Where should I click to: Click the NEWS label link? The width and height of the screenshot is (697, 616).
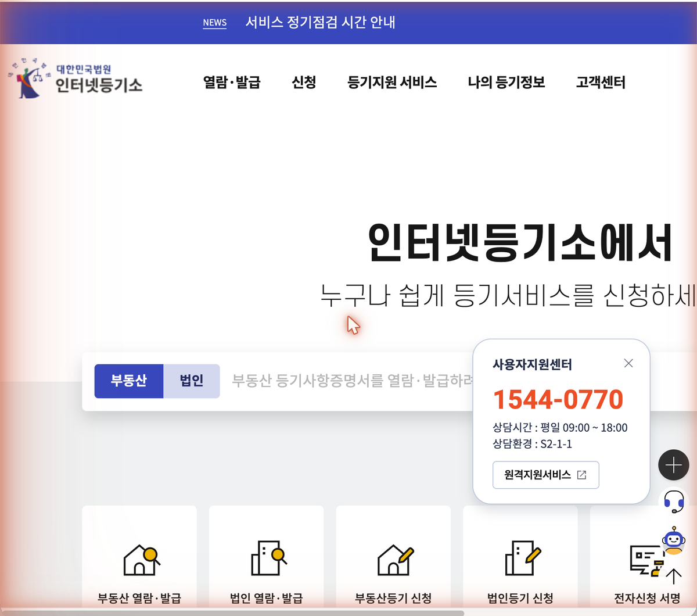[x=215, y=23]
